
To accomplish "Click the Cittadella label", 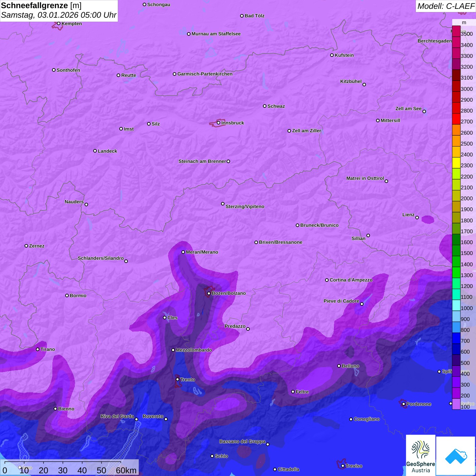I will tap(288, 469).
